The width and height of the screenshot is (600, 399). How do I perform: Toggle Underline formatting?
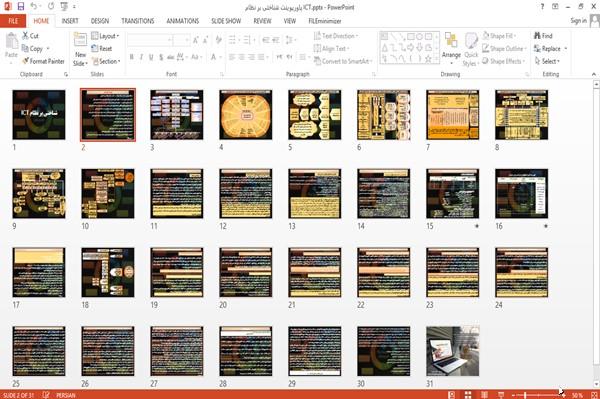(x=151, y=57)
